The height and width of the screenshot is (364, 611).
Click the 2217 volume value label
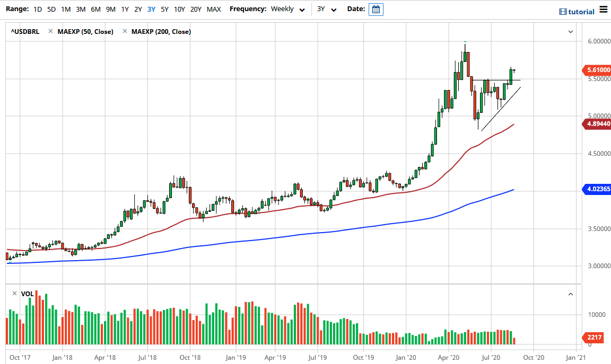pyautogui.click(x=593, y=338)
